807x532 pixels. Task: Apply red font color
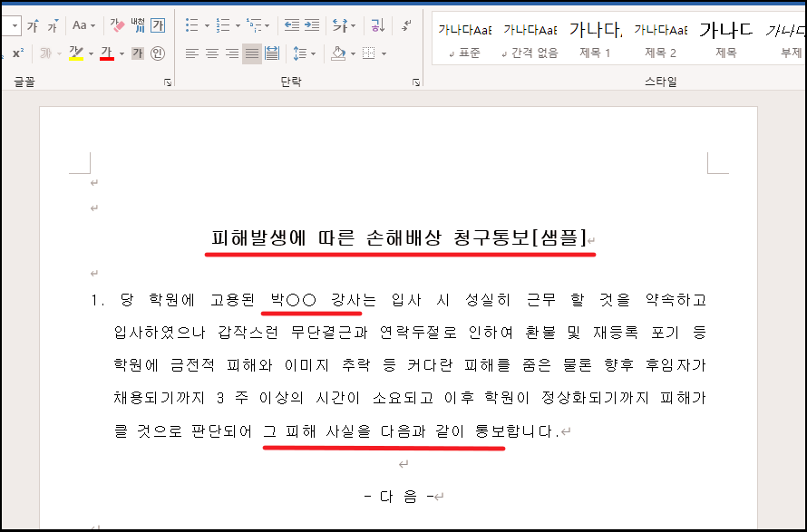click(106, 53)
